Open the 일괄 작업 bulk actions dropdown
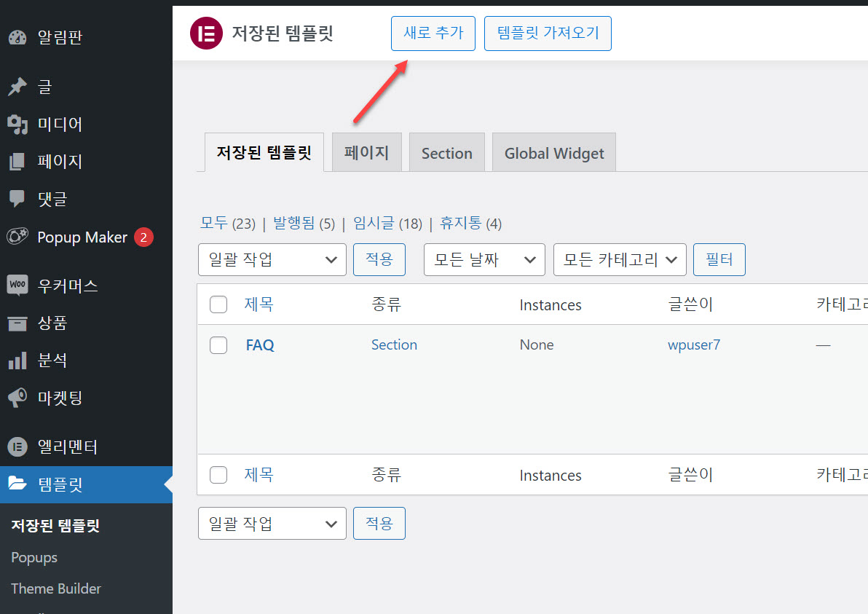This screenshot has height=614, width=868. [272, 259]
